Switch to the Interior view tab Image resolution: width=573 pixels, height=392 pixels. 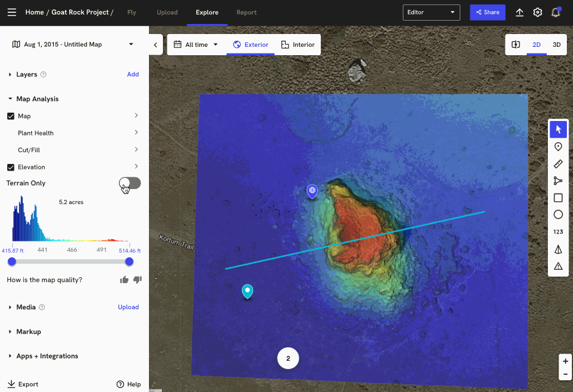pyautogui.click(x=298, y=45)
